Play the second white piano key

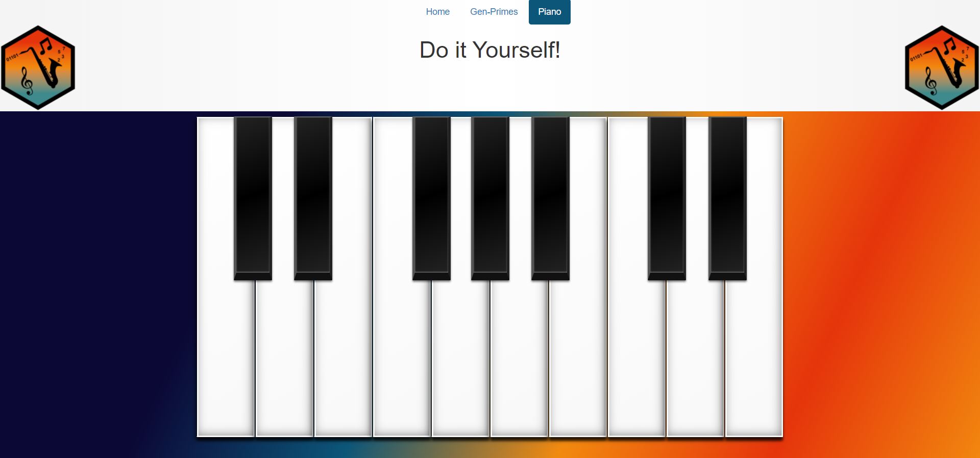pos(284,357)
